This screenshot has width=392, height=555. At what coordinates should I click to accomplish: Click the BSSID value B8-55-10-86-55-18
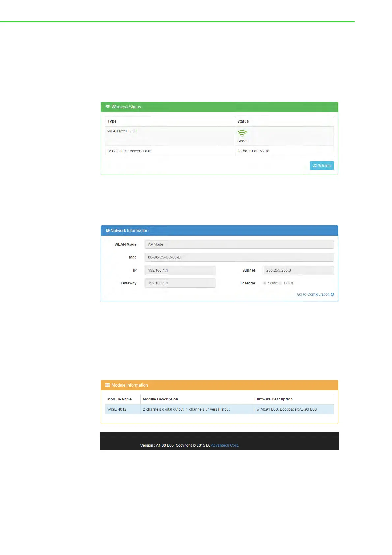pyautogui.click(x=253, y=151)
